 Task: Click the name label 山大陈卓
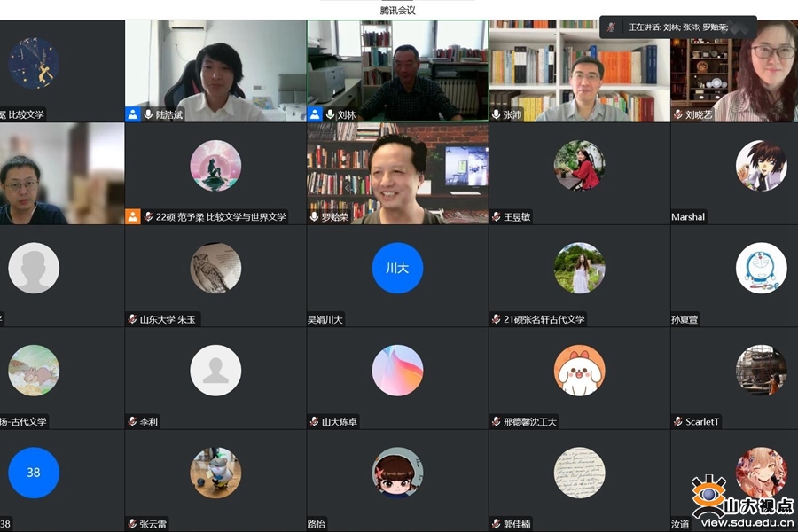(340, 421)
